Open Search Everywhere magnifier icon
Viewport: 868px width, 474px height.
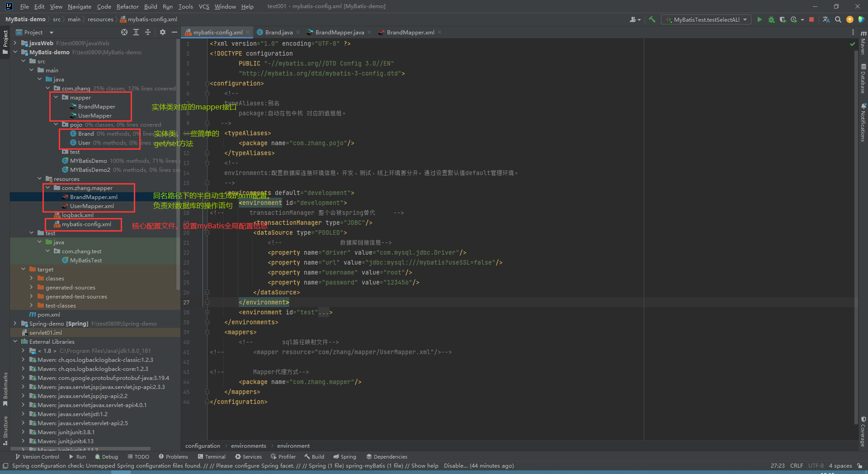pos(838,19)
